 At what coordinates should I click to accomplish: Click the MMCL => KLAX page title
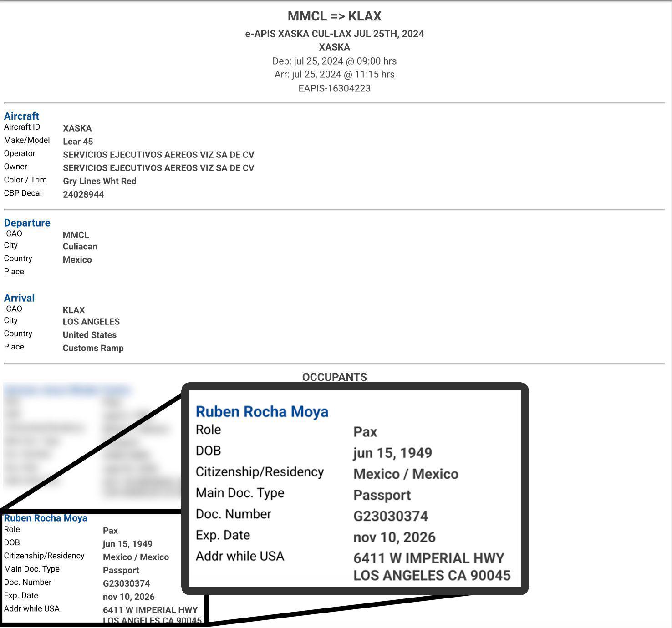pyautogui.click(x=334, y=16)
